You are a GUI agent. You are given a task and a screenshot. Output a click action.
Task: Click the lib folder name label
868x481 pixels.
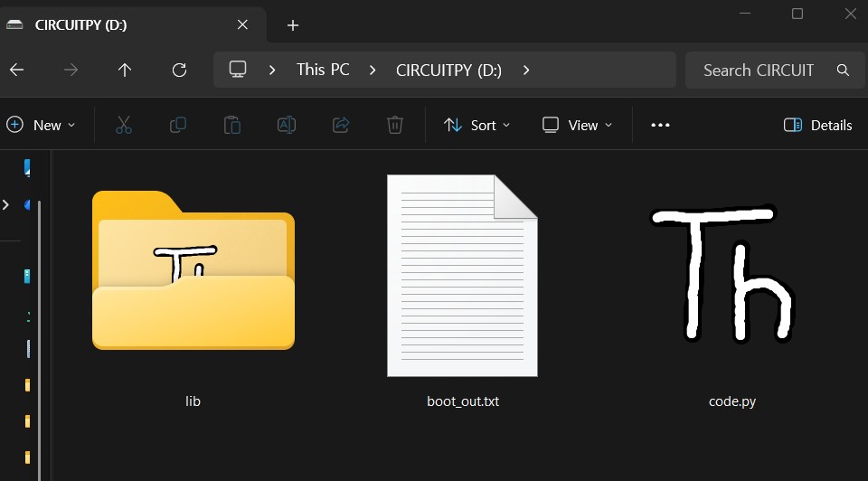coord(193,401)
